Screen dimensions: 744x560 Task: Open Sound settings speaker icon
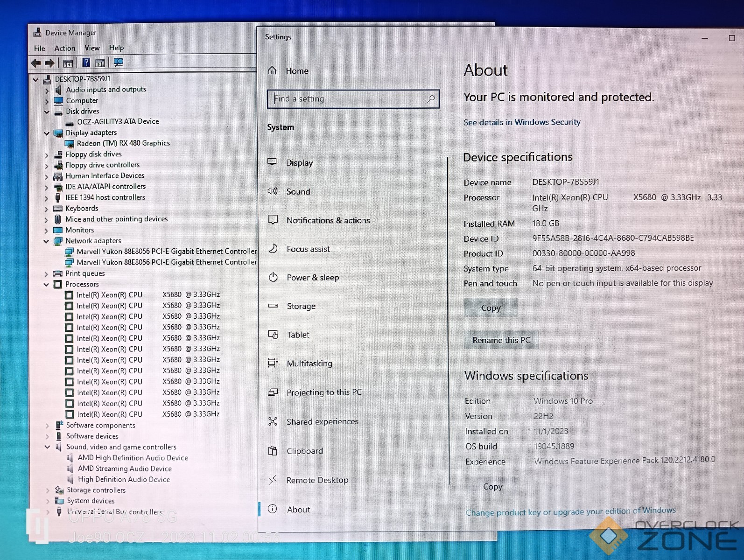tap(273, 191)
